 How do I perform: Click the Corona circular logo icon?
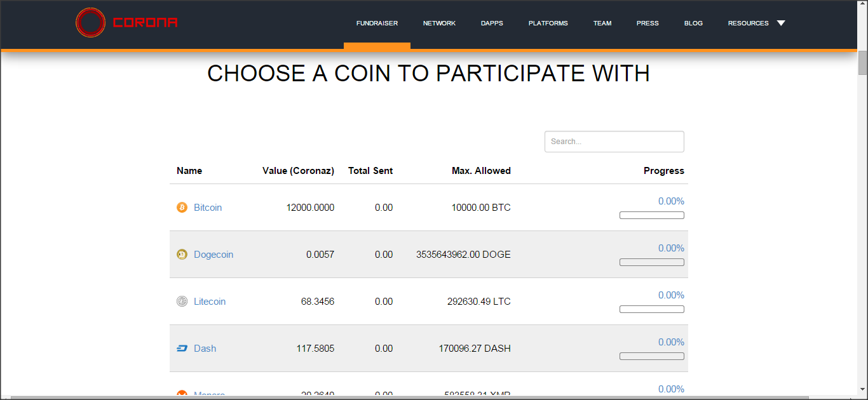[x=90, y=23]
